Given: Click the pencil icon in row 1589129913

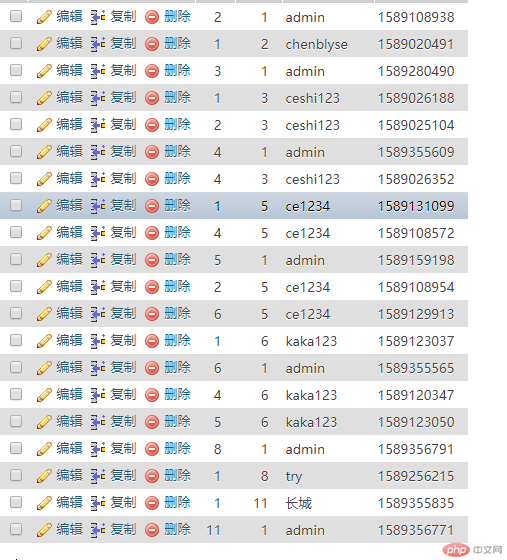Looking at the screenshot, I should click(44, 314).
